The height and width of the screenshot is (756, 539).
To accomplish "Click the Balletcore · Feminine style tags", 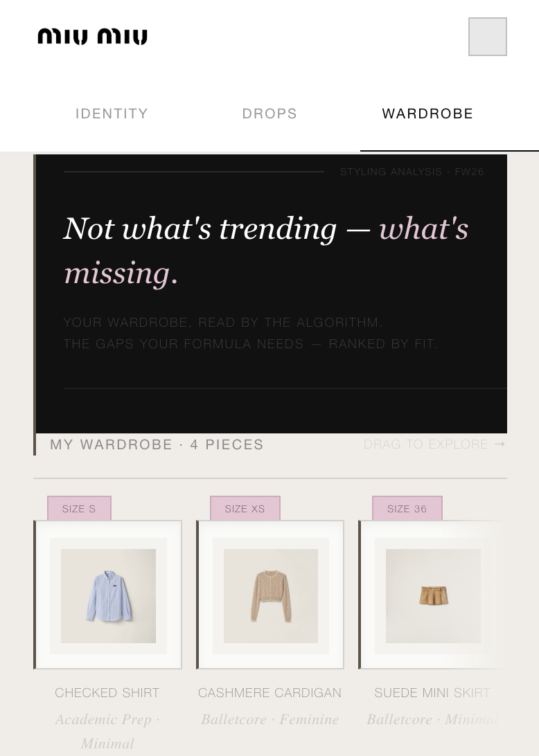I will pyautogui.click(x=269, y=719).
